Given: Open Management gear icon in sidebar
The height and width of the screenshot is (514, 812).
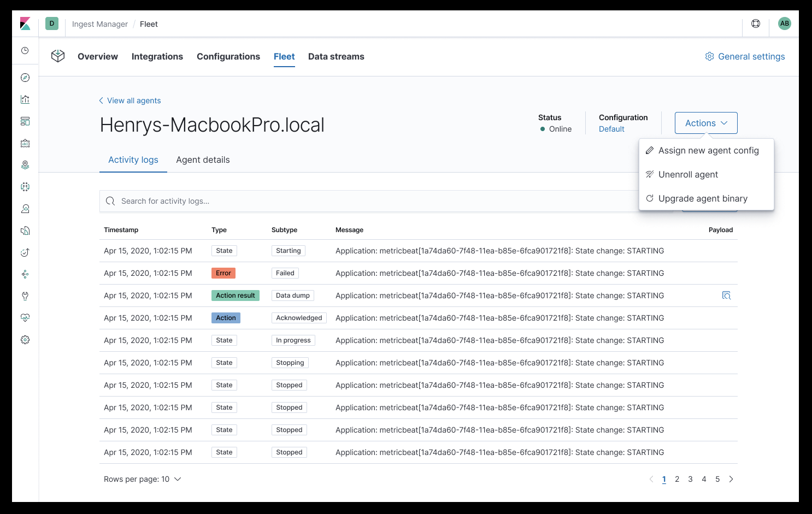Looking at the screenshot, I should (25, 340).
